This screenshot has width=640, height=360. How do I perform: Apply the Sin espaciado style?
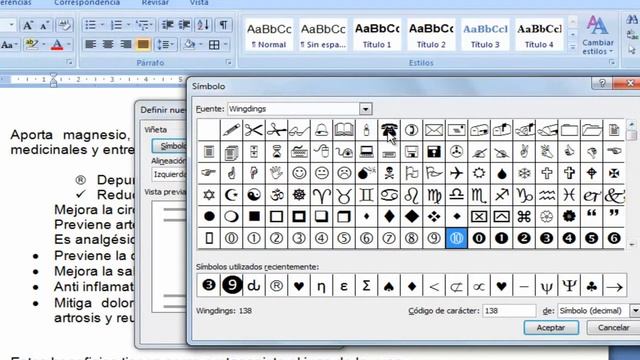pos(323,34)
